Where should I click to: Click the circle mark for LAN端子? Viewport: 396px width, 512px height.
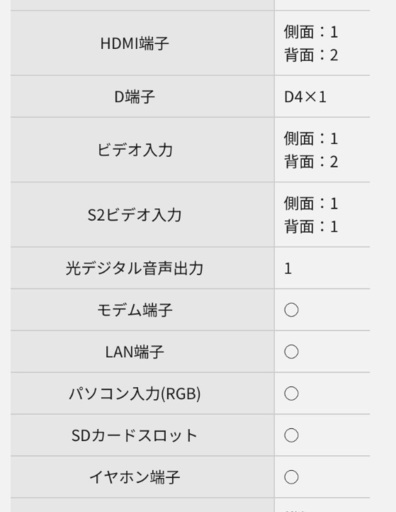tap(291, 352)
